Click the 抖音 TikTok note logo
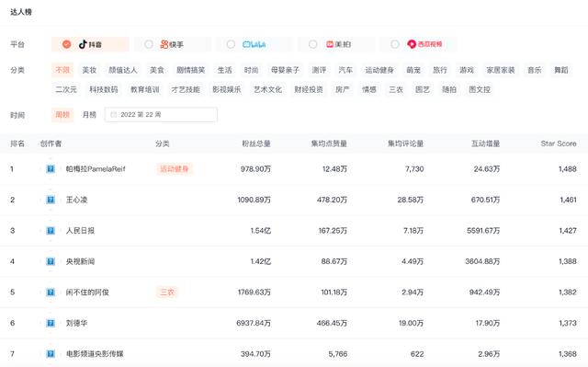The image size is (588, 367). (83, 44)
